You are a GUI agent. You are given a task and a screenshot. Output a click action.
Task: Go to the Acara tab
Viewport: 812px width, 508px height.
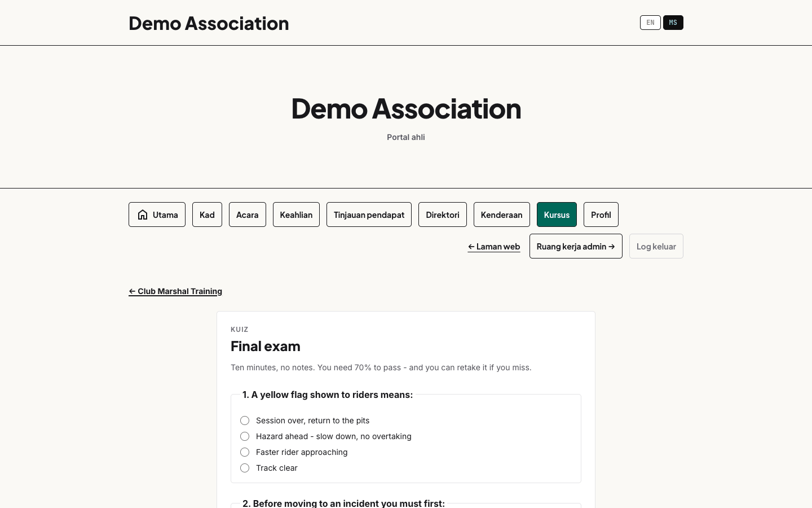pyautogui.click(x=248, y=214)
